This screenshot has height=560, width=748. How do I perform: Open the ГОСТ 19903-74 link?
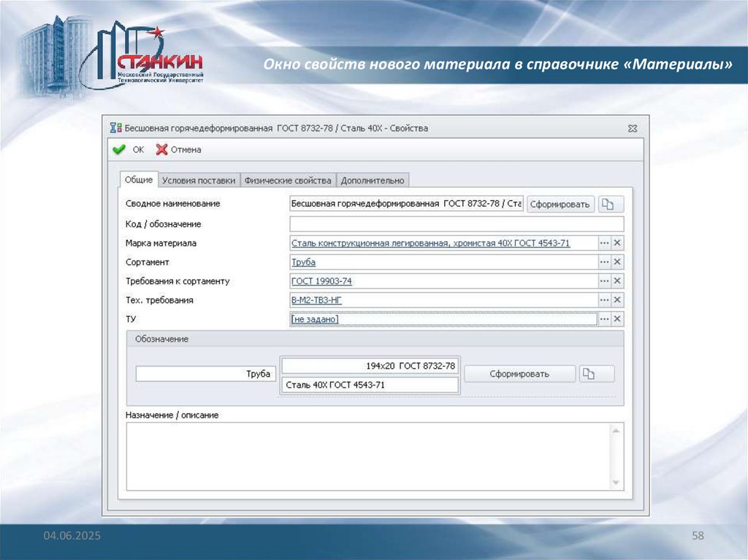click(321, 281)
